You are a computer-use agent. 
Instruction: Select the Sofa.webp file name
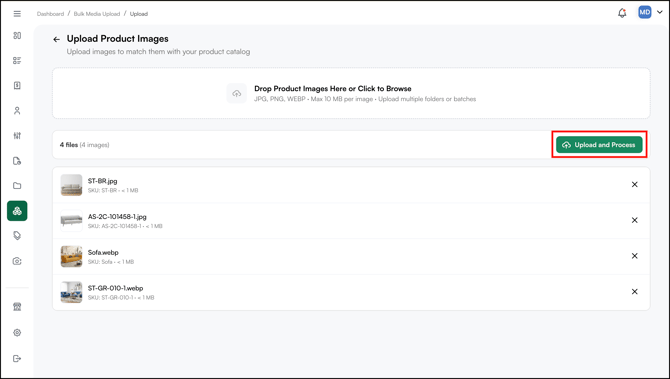pyautogui.click(x=103, y=253)
